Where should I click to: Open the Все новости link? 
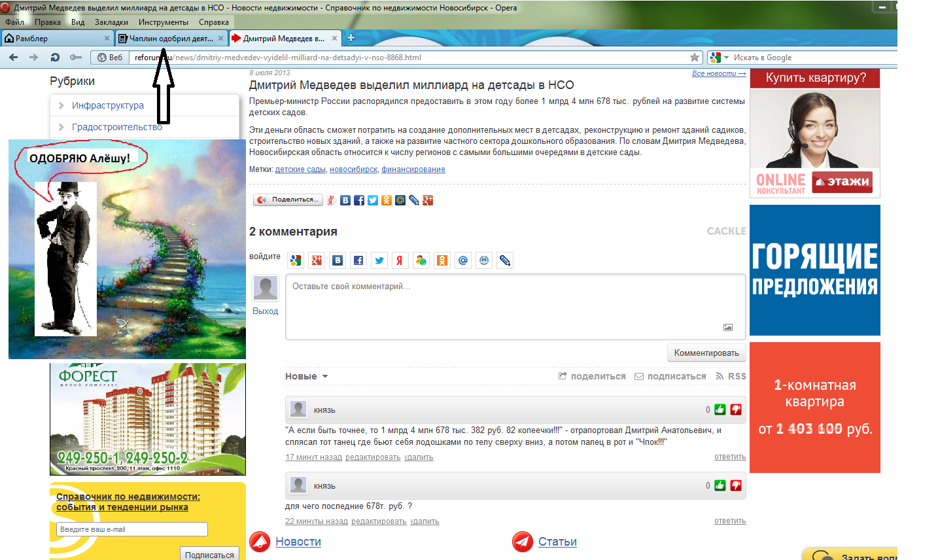[x=719, y=73]
